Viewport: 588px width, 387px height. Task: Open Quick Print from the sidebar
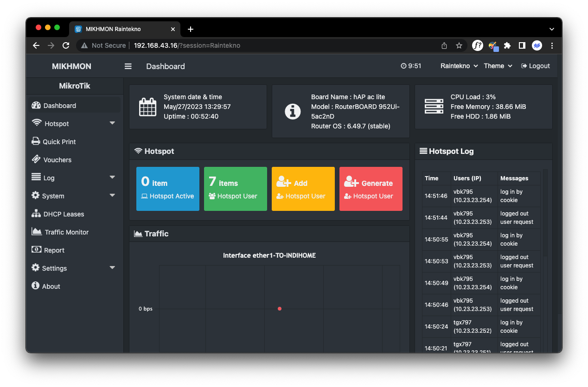(59, 142)
